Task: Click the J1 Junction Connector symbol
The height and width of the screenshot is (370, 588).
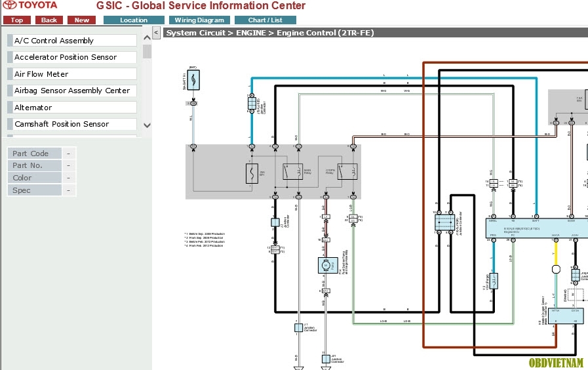Action: (298, 327)
